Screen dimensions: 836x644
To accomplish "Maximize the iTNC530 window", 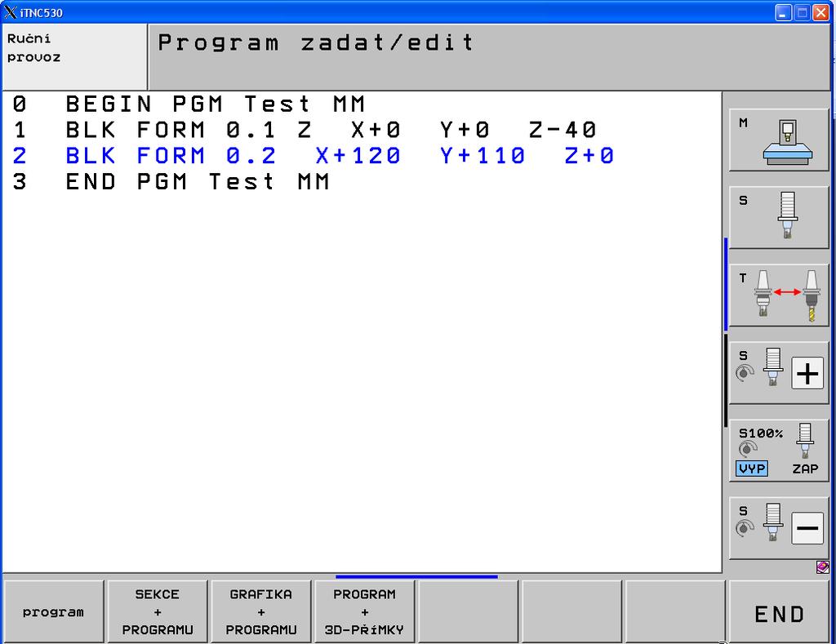I will click(802, 12).
